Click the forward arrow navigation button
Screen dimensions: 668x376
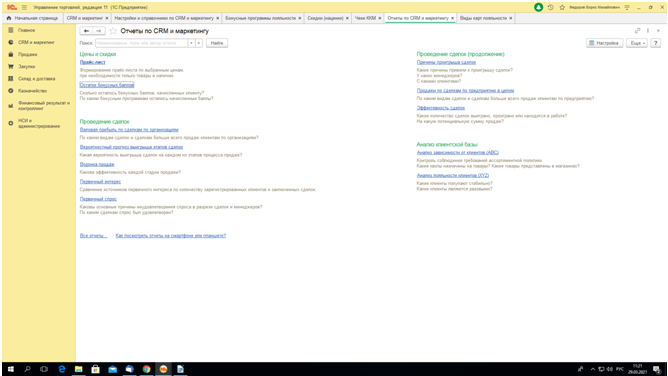pos(99,31)
